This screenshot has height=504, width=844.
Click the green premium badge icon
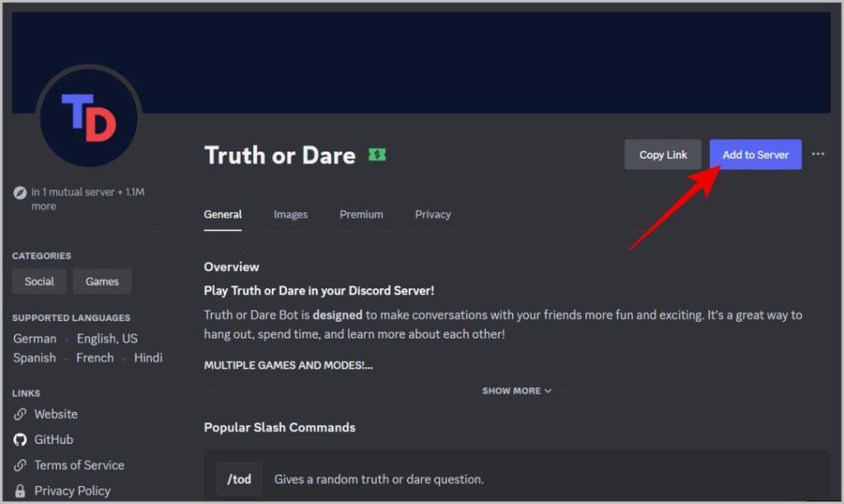click(377, 155)
